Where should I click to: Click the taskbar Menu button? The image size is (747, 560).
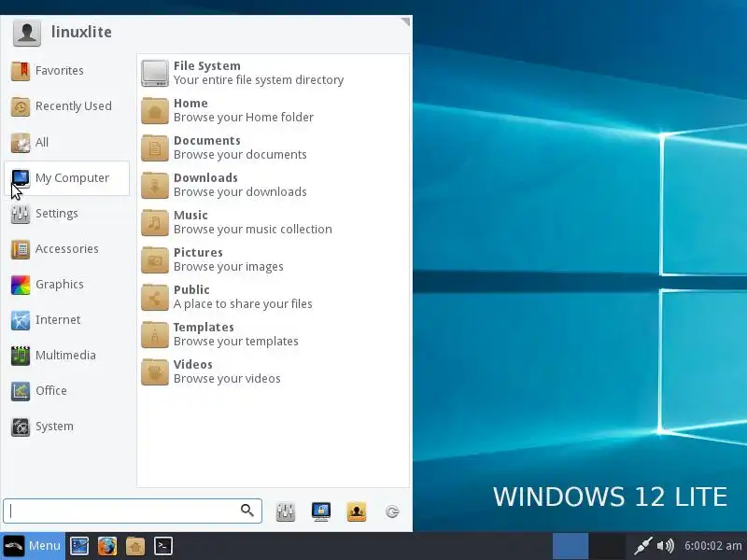[33, 546]
